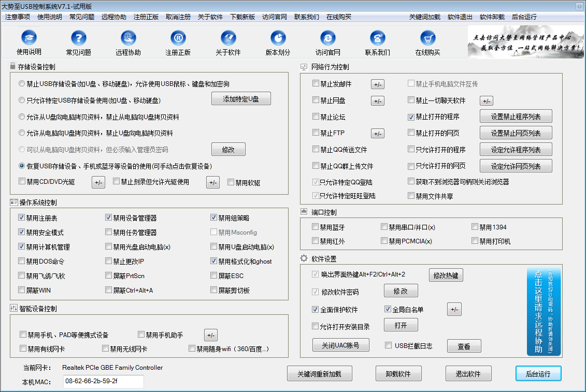
Task: Open the 在线购买 shopping cart icon
Action: [x=427, y=38]
